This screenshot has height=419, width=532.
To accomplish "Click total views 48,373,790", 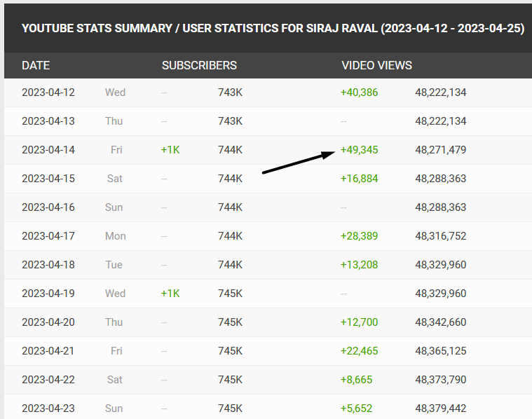I will click(x=441, y=380).
